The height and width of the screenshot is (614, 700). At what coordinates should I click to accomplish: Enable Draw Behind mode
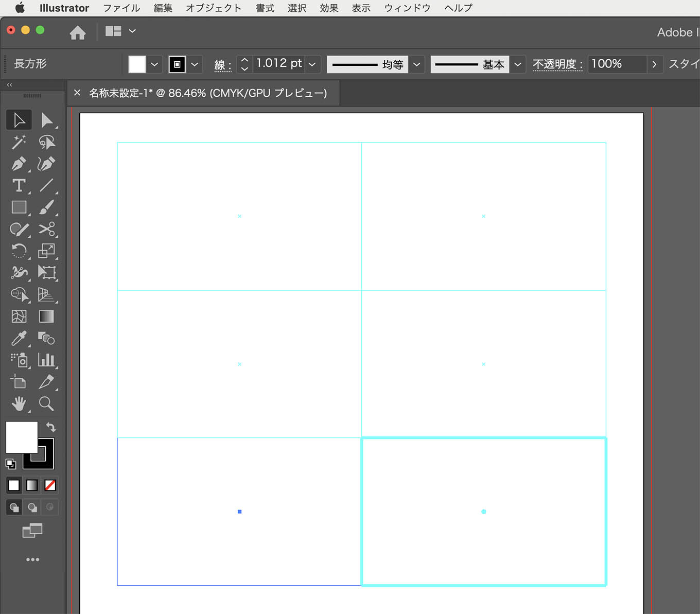32,507
